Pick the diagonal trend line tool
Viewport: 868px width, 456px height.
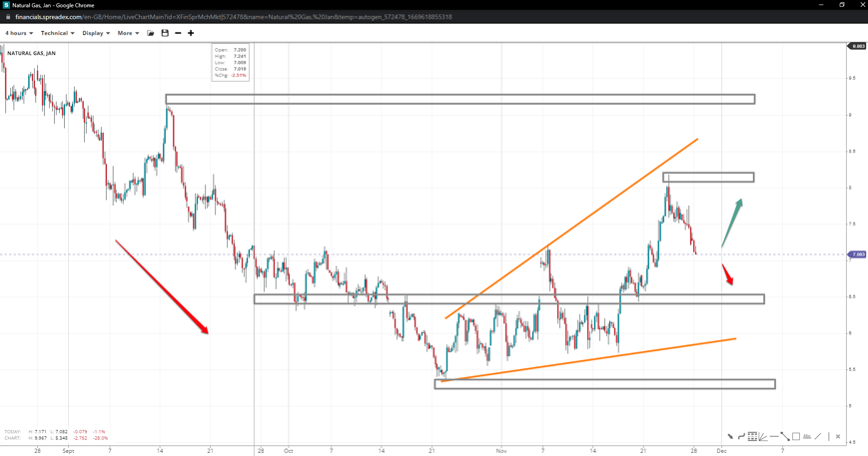[818, 436]
